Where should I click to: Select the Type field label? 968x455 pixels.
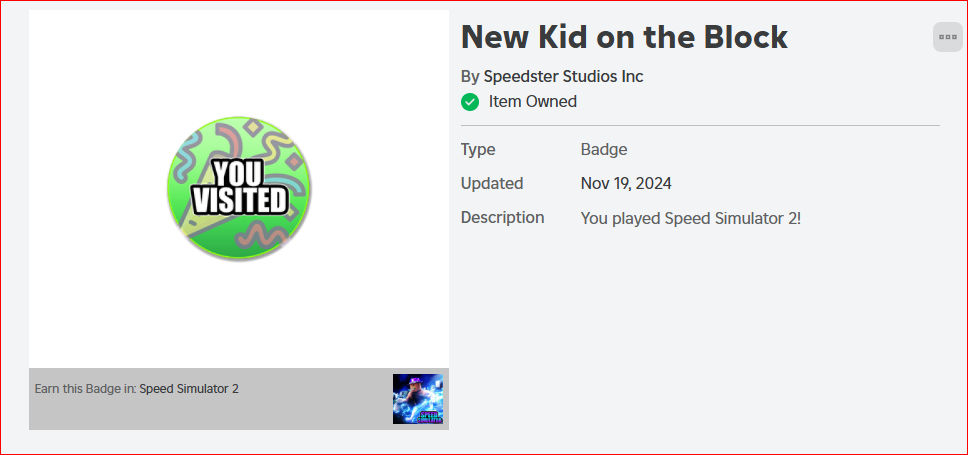(x=478, y=150)
